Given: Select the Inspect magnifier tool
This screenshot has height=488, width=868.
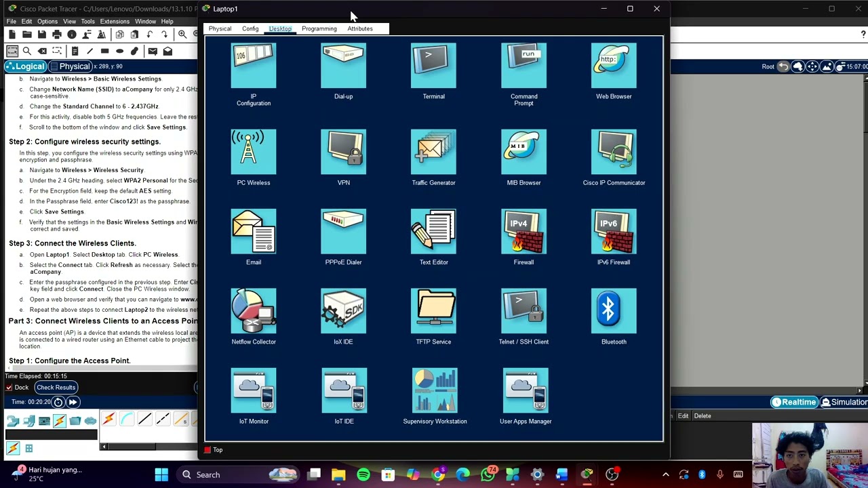Looking at the screenshot, I should pos(27,51).
